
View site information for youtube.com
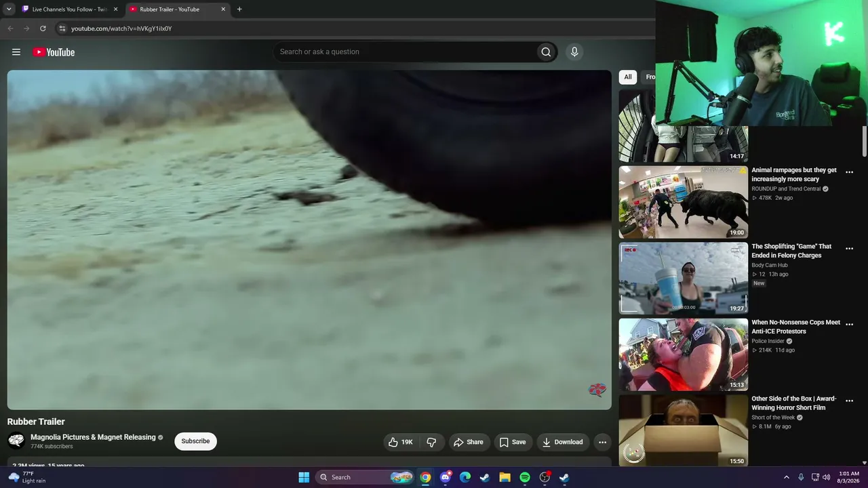coord(62,28)
